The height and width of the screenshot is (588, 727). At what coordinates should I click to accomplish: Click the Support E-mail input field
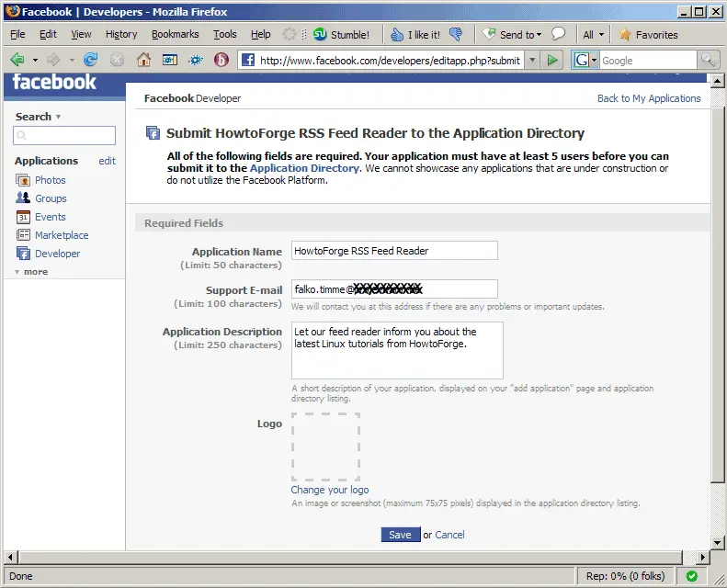394,289
